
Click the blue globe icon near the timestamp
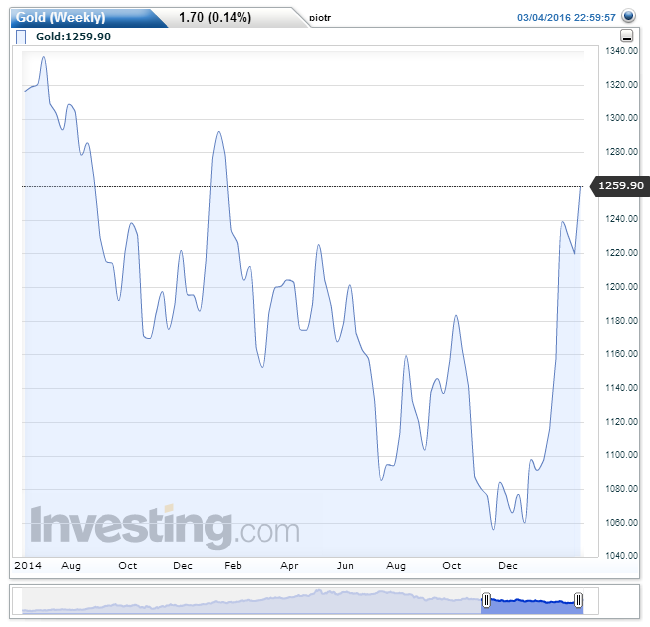(628, 17)
